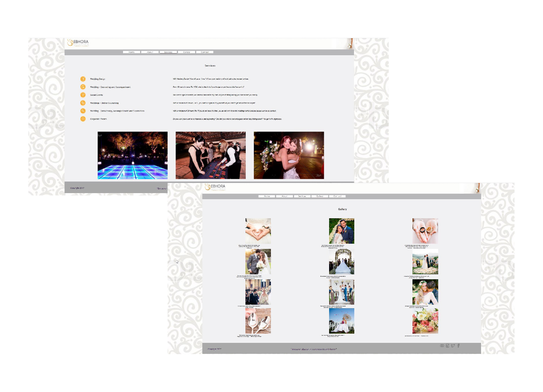Open the YouTube icon in gallery footer
543x392 pixels.
[442, 345]
